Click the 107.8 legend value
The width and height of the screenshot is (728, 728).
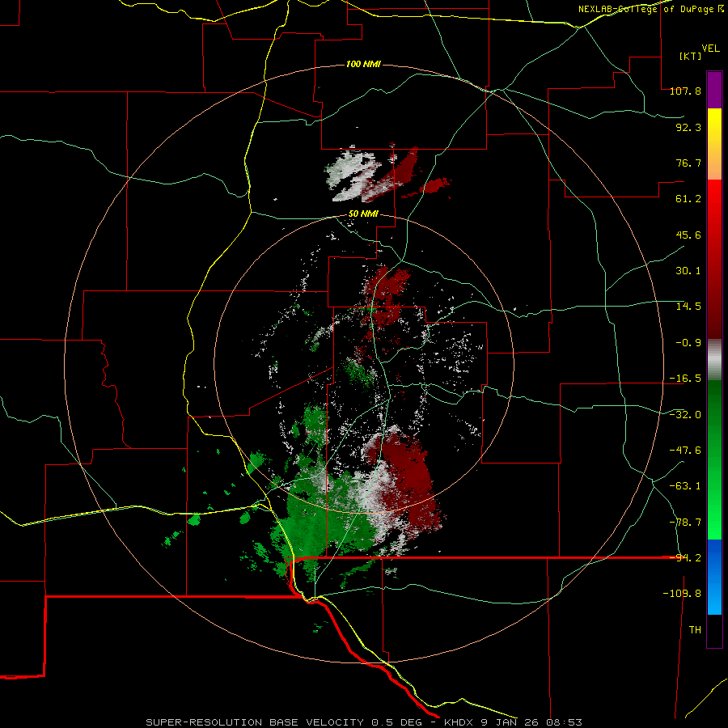coord(685,91)
